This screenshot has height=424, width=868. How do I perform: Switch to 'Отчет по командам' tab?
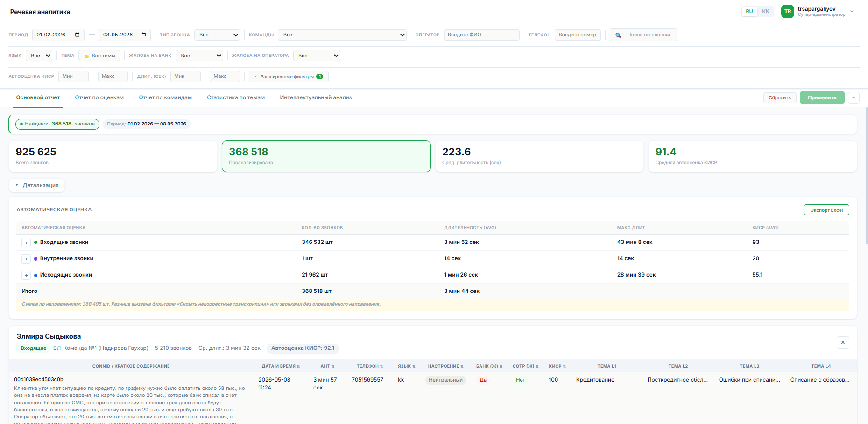pos(165,97)
